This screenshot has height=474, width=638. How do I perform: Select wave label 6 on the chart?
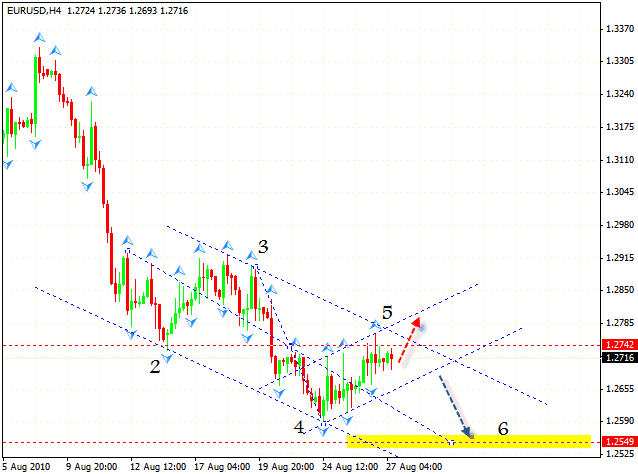(503, 428)
